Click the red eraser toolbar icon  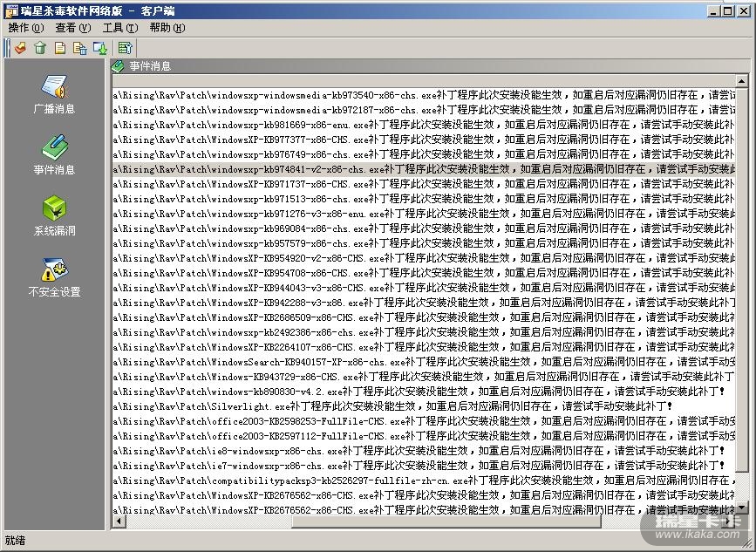[20, 48]
